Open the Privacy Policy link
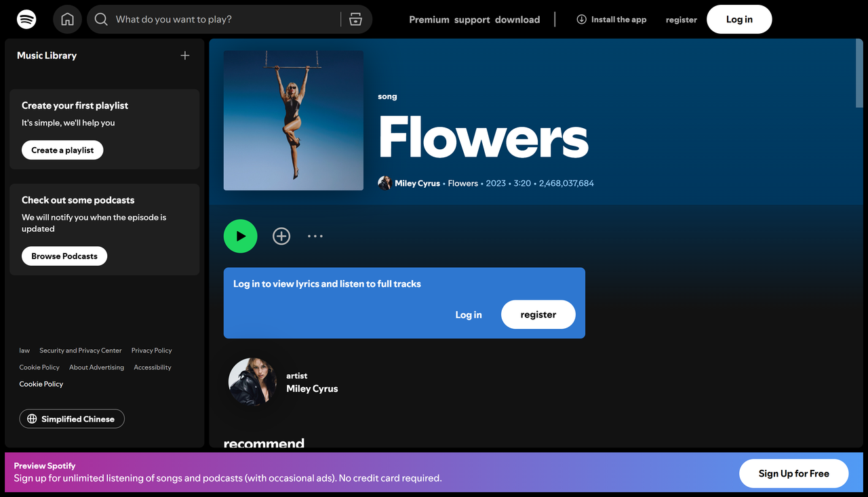Screen dimensions: 868x497 (x=151, y=350)
